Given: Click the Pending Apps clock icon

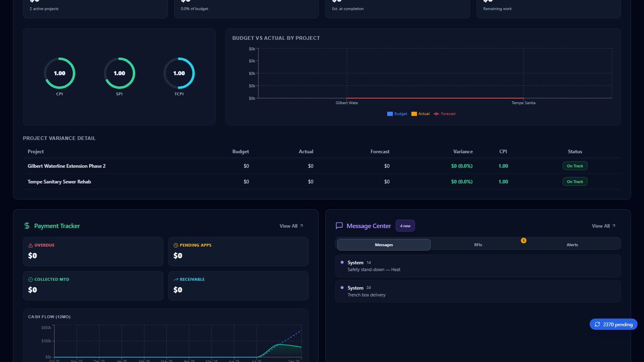Looking at the screenshot, I should [x=176, y=245].
